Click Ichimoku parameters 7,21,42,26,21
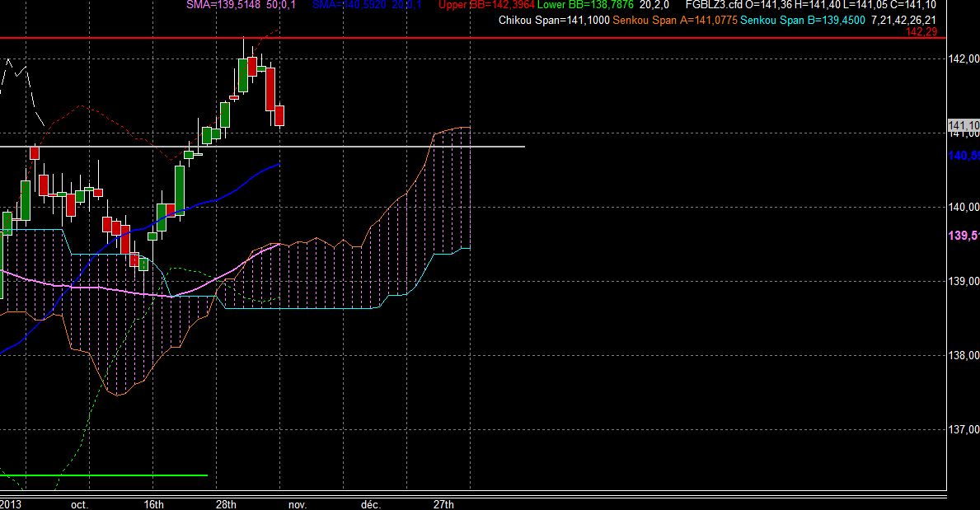 [x=903, y=20]
